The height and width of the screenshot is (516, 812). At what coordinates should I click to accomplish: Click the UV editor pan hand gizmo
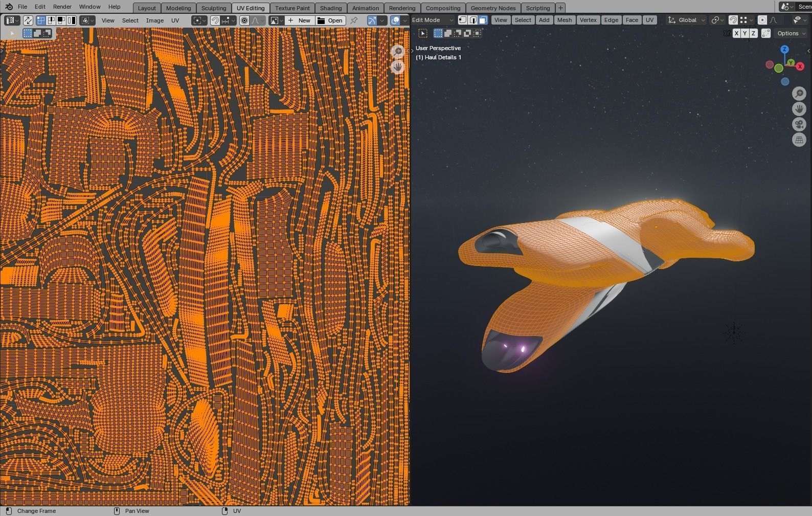(398, 67)
